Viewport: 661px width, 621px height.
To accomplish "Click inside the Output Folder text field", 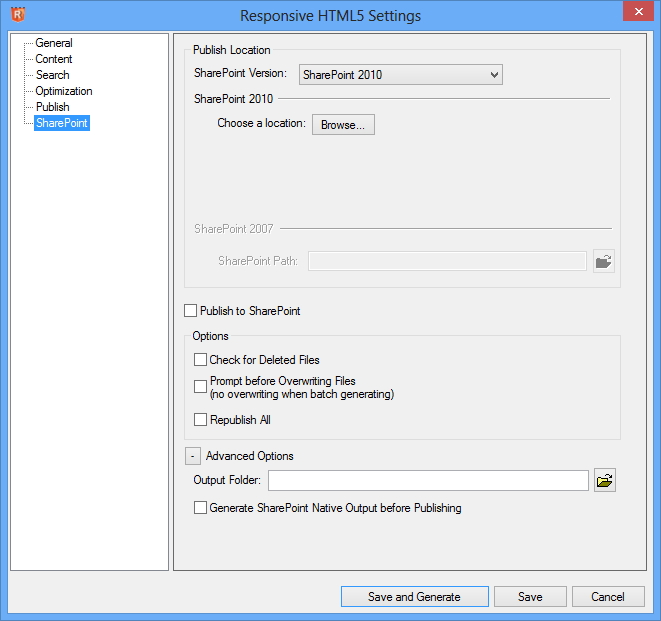I will tap(428, 481).
